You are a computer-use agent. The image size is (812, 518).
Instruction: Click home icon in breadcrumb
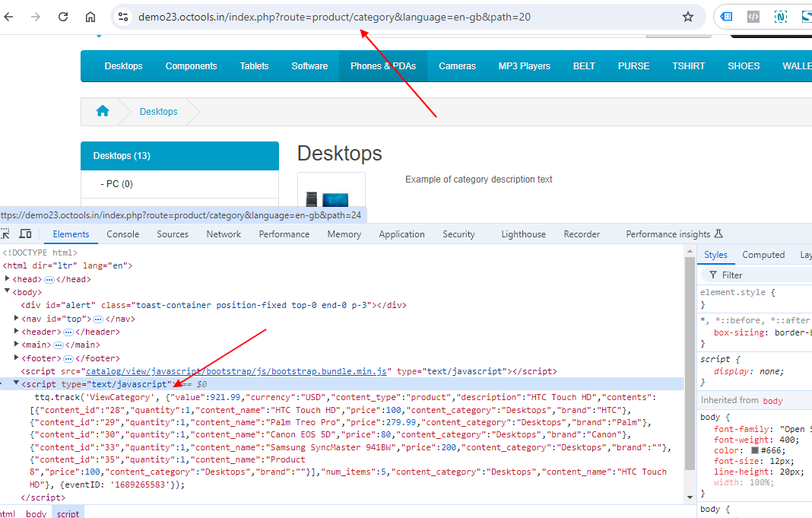103,111
